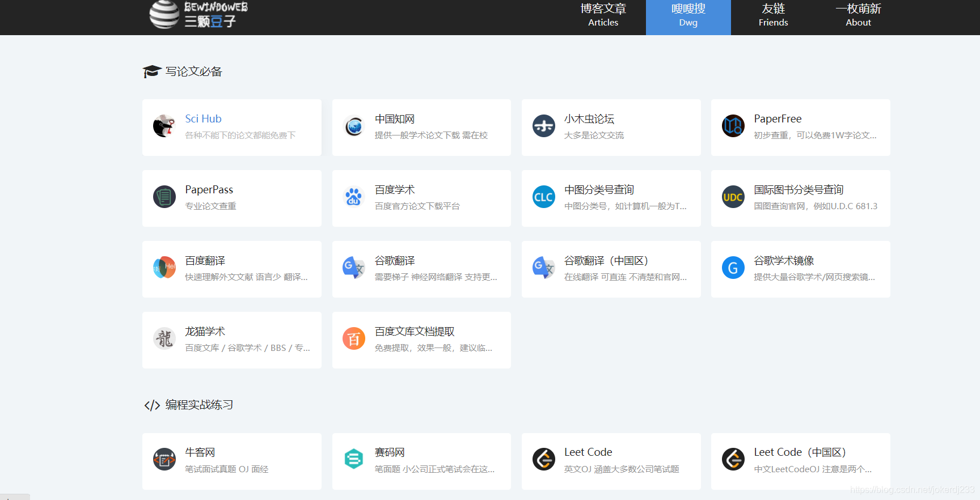Open the 谷歌学术镜像 link title
980x500 pixels.
point(784,261)
